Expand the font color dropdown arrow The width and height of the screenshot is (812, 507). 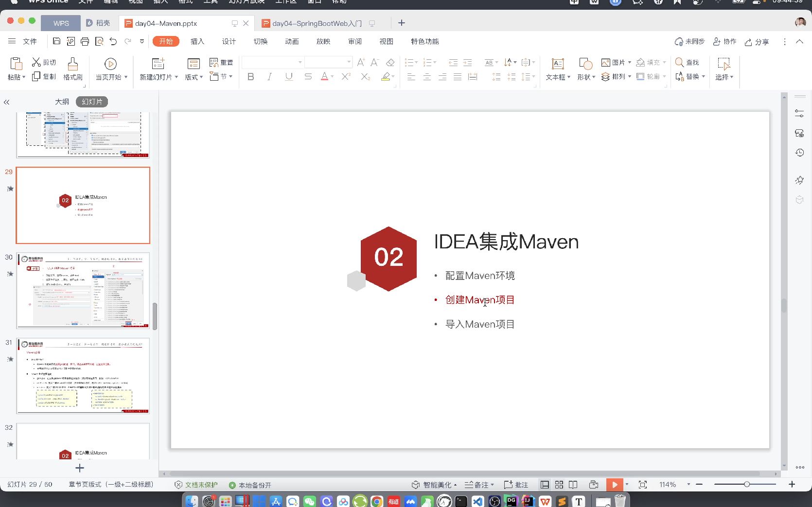(332, 77)
